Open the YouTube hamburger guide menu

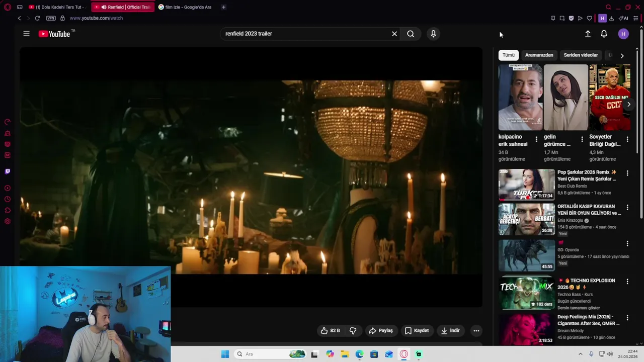tap(26, 34)
